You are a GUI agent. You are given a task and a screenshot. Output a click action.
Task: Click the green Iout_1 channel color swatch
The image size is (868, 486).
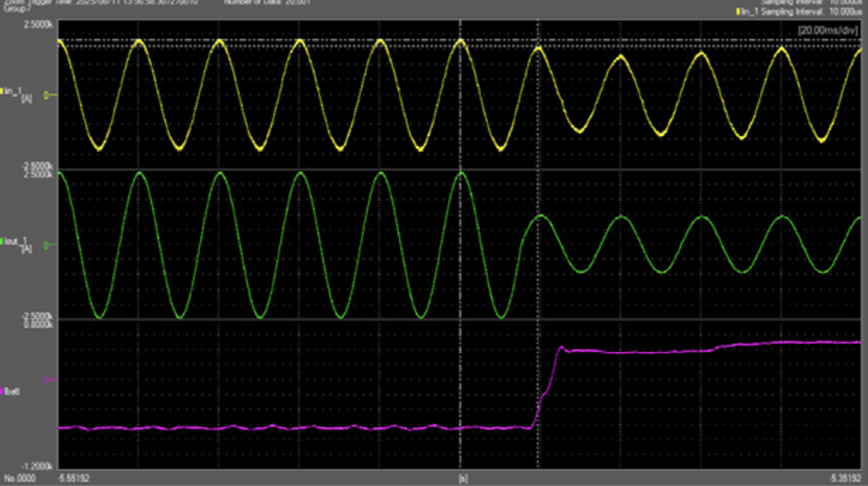pyautogui.click(x=2, y=241)
